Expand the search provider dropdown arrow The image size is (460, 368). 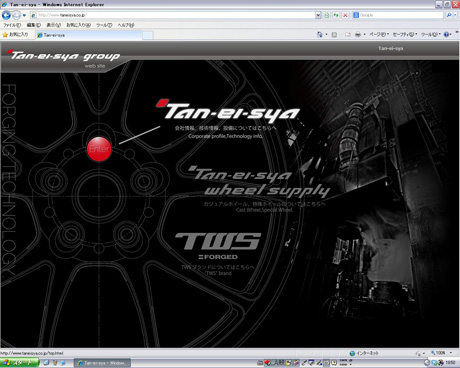(455, 15)
